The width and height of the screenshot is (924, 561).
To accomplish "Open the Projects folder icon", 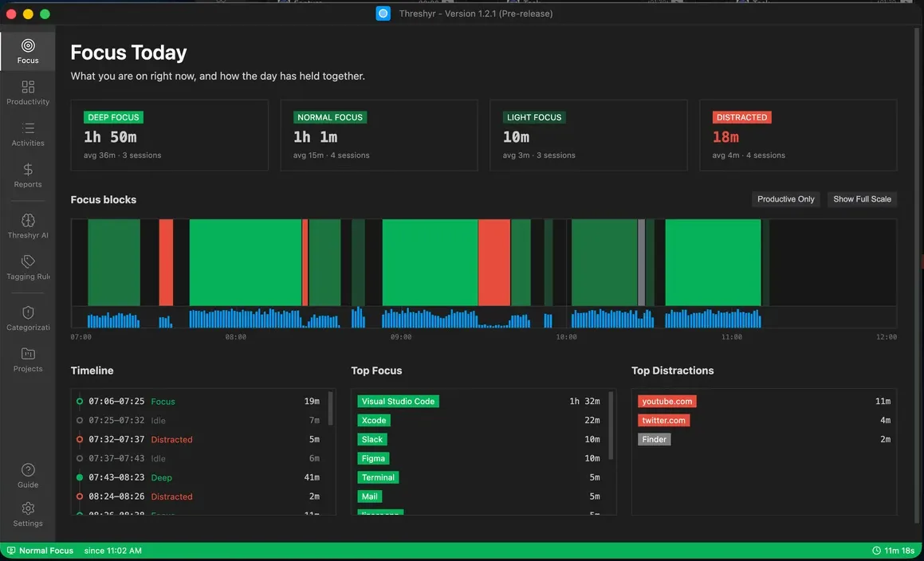I will tap(28, 354).
